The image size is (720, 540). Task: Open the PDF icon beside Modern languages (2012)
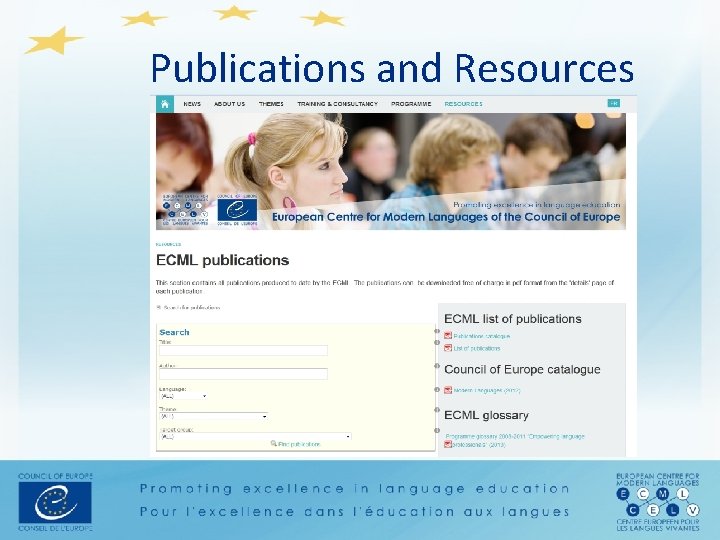pyautogui.click(x=448, y=390)
